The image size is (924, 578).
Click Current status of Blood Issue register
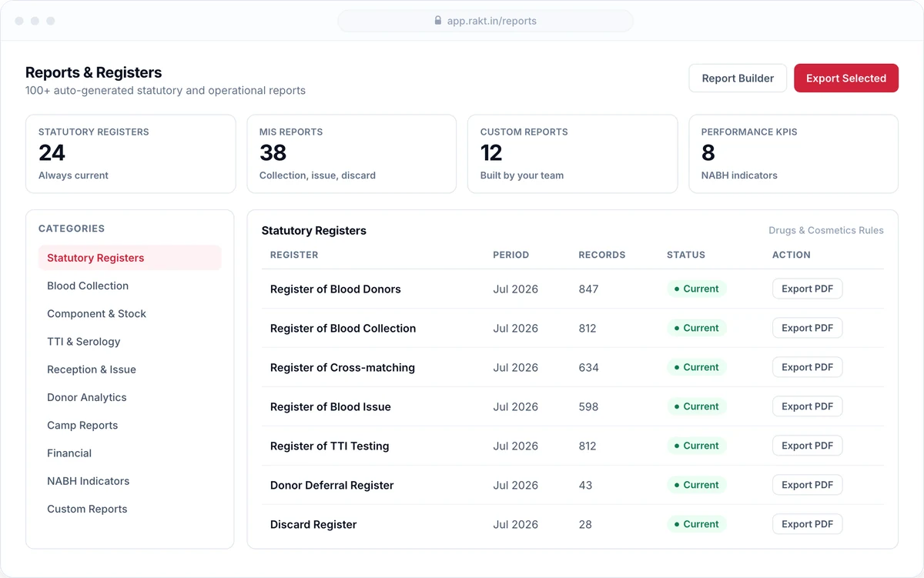tap(697, 406)
